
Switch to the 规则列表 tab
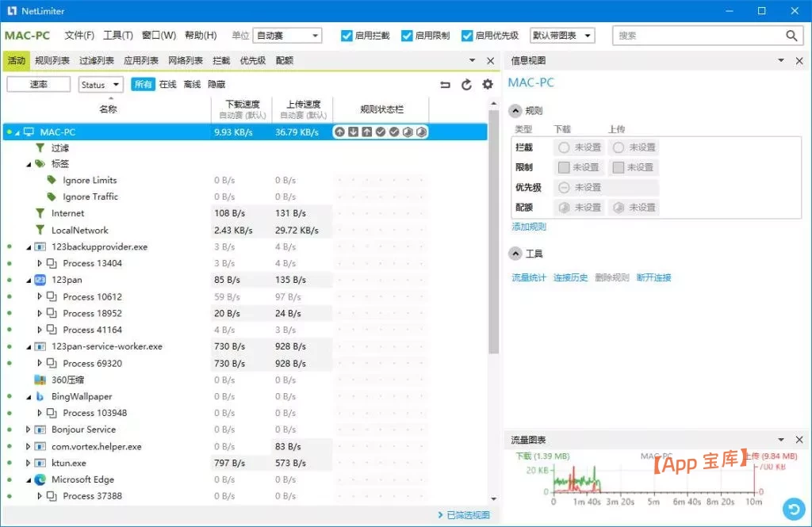52,61
